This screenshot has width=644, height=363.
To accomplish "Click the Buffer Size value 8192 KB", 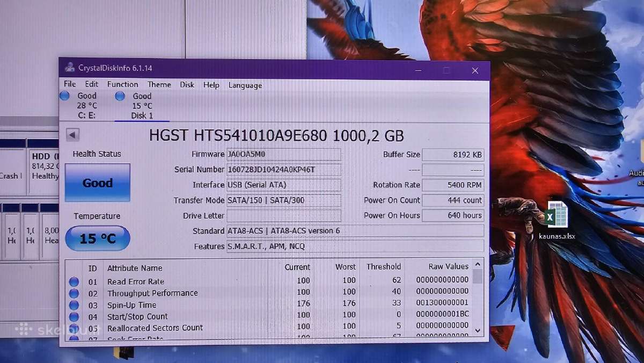I will (x=453, y=155).
